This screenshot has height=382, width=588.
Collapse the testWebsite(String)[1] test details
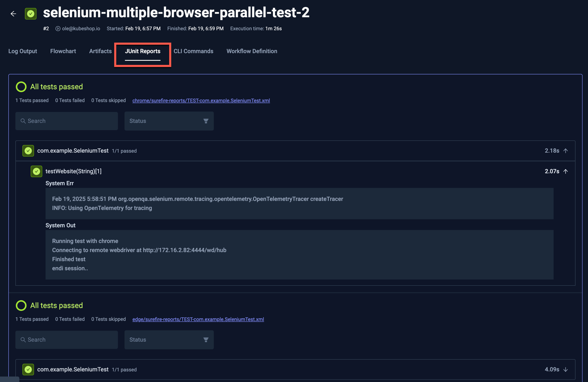(x=566, y=171)
